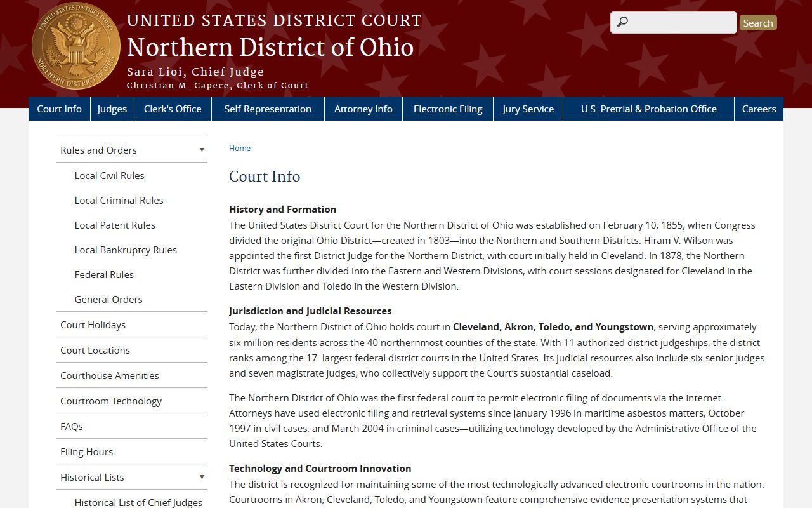Open U.S. Pretrial & Probation Office menu
This screenshot has height=508, width=812.
(648, 109)
